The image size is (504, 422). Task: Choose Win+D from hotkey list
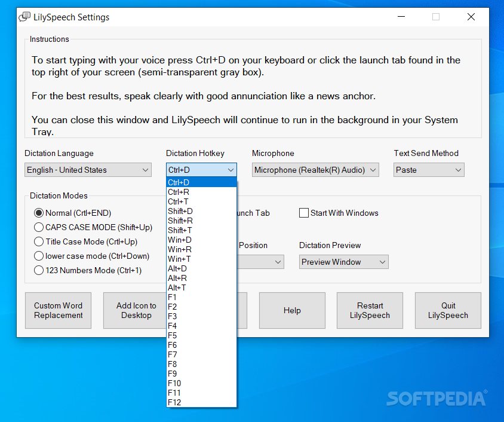coord(201,240)
